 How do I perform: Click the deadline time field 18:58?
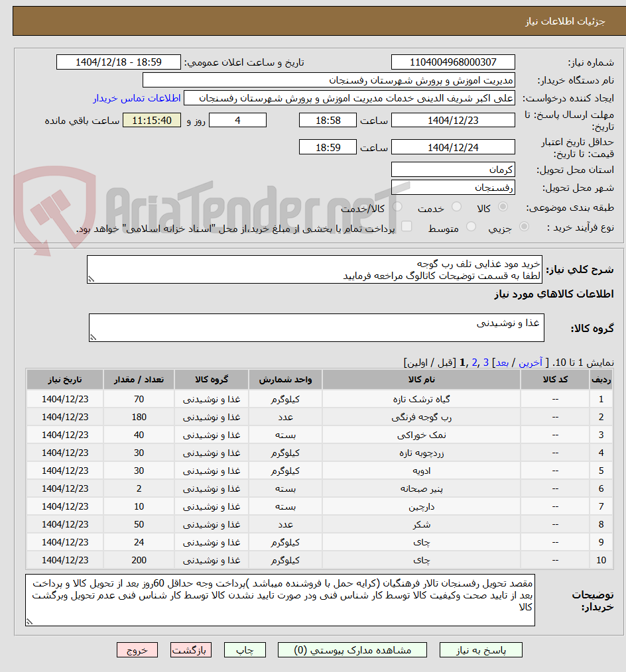coord(328,120)
